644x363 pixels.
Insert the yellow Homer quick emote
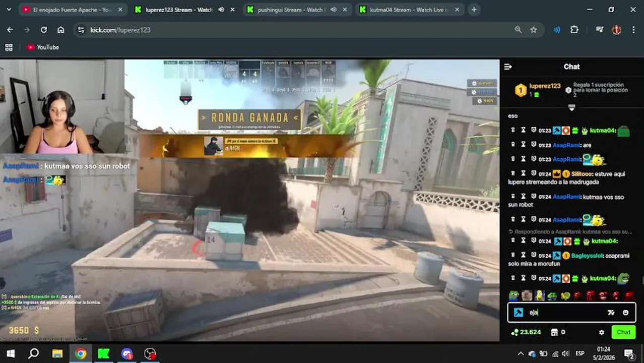pos(540,295)
